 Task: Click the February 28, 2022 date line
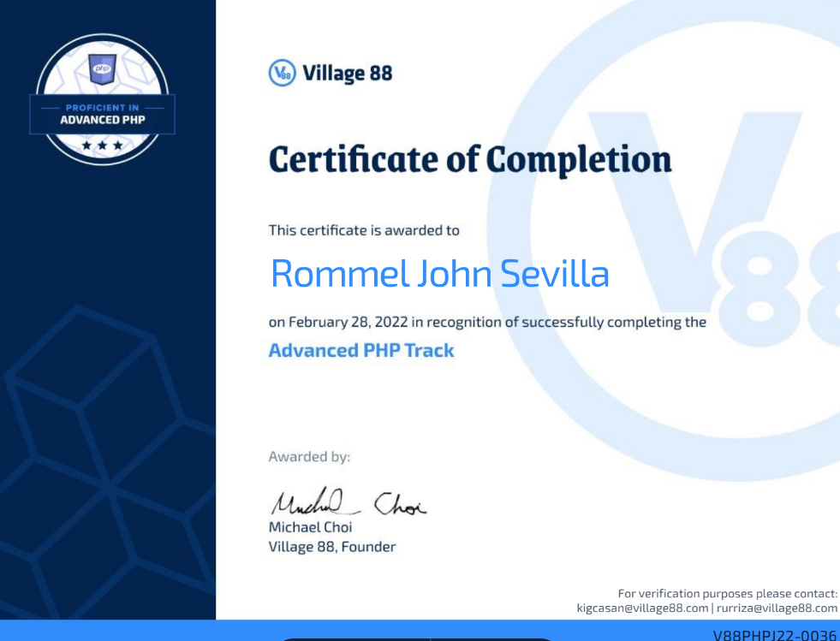pos(487,323)
